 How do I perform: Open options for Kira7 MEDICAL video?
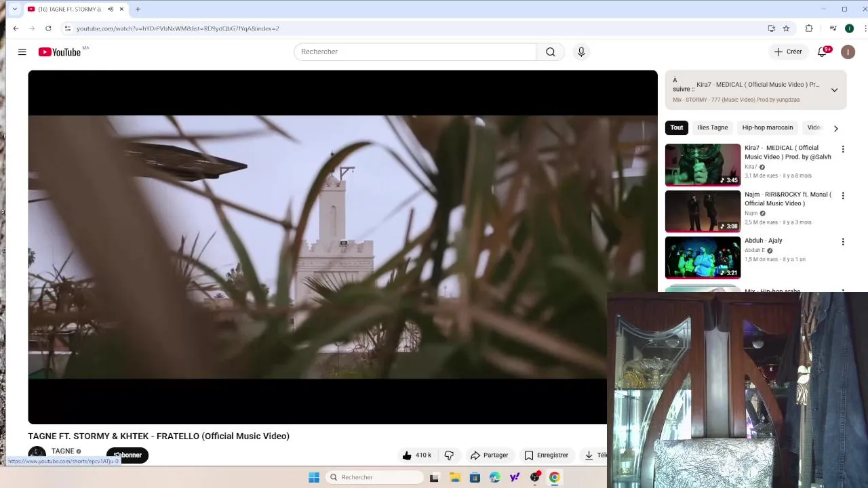click(843, 149)
